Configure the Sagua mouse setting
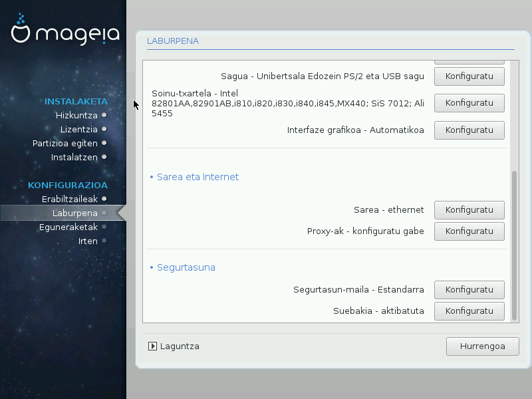Image resolution: width=532 pixels, height=399 pixels. (x=469, y=76)
